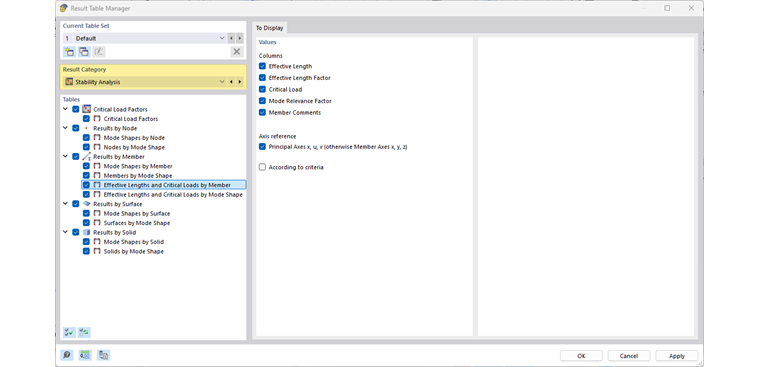Click the copy table set icon
Image resolution: width=760 pixels, height=367 pixels.
tap(84, 52)
